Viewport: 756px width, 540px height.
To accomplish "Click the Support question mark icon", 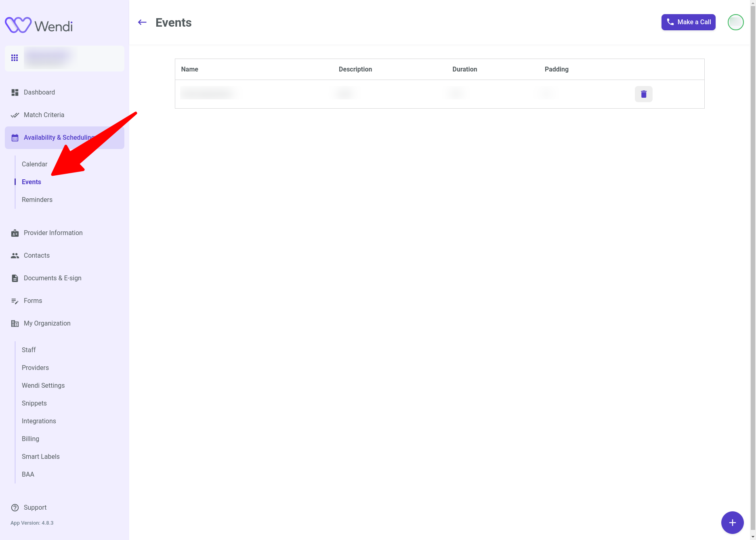I will point(15,508).
